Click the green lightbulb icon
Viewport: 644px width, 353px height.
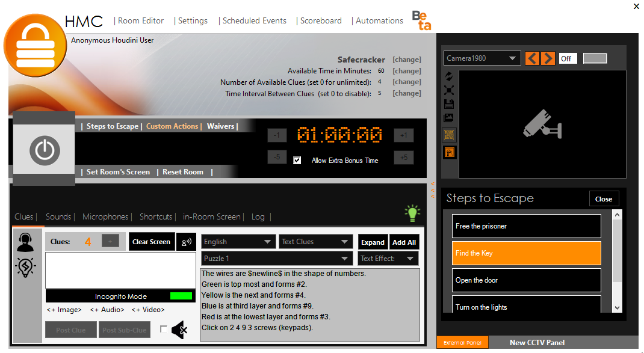(x=412, y=213)
